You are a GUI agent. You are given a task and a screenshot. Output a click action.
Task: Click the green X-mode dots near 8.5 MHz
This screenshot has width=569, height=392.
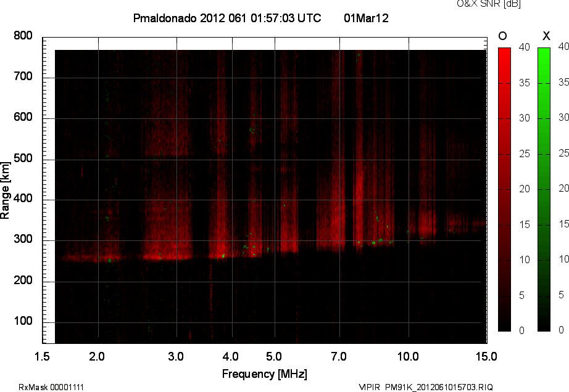click(378, 240)
